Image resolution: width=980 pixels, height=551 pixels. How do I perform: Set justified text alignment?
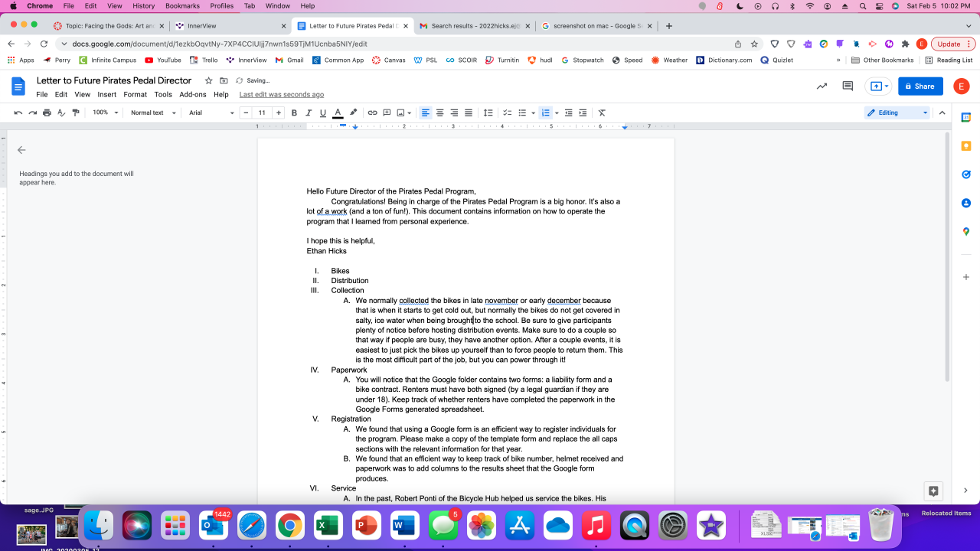click(469, 112)
